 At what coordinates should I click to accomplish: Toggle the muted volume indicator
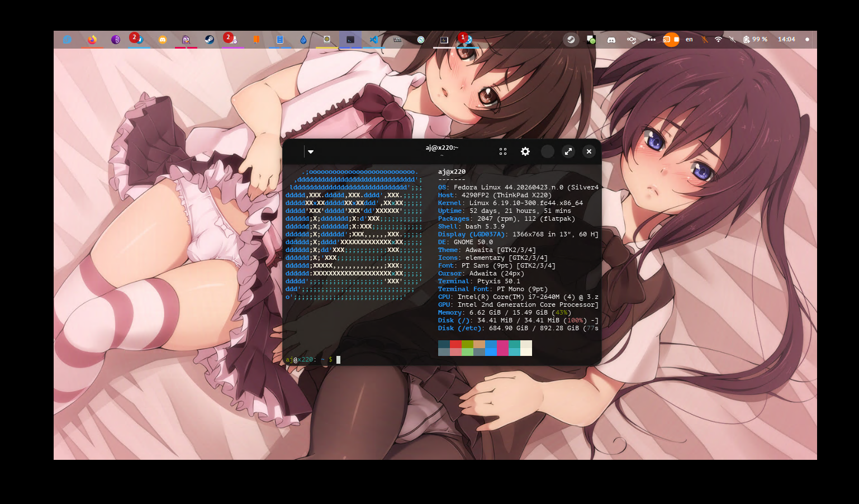pyautogui.click(x=732, y=40)
